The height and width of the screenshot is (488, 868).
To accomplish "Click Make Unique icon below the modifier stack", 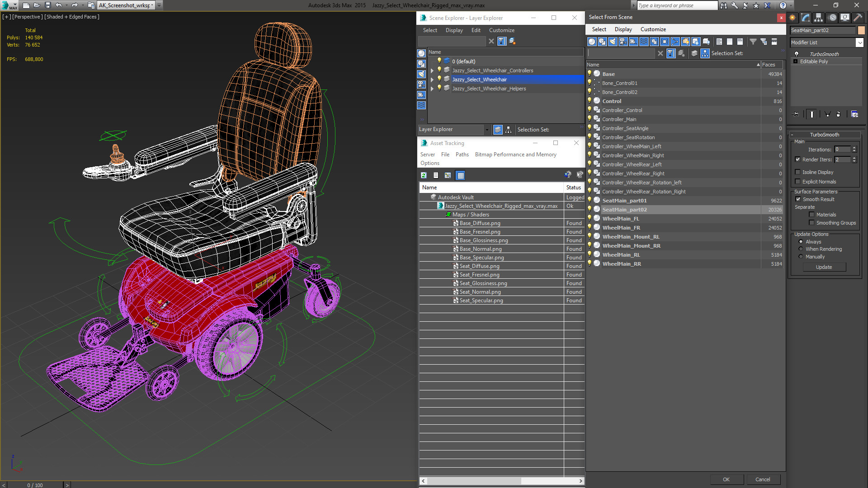I will coord(827,114).
